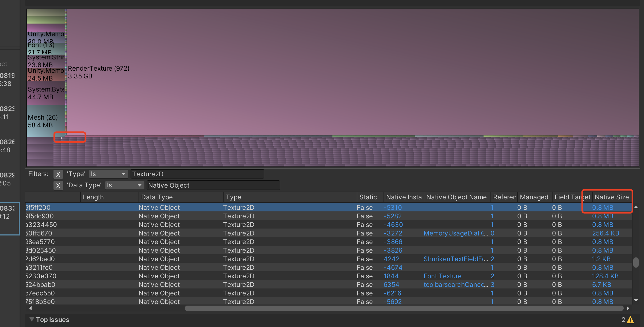Sort by Native Size column header

point(611,197)
